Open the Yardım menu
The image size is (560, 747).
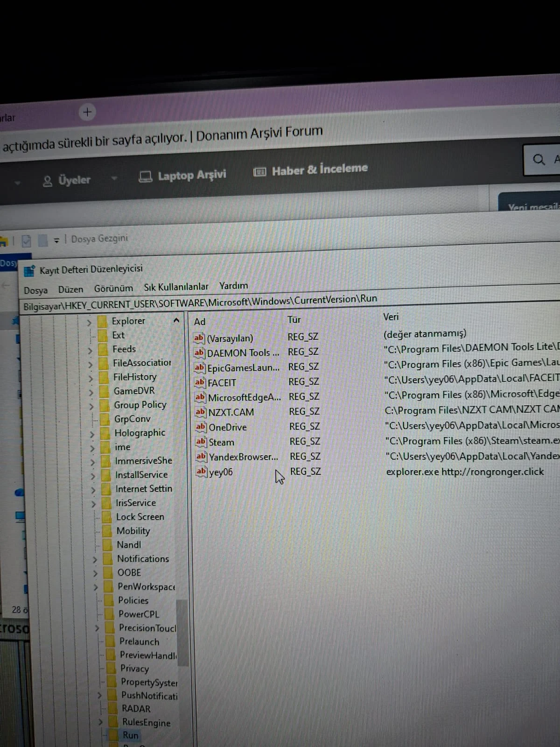pyautogui.click(x=233, y=285)
